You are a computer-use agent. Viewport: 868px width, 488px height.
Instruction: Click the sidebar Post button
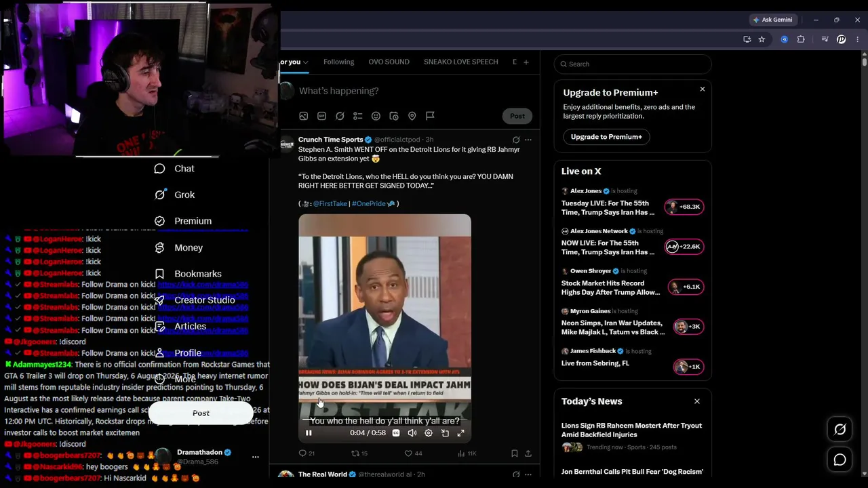tap(201, 413)
